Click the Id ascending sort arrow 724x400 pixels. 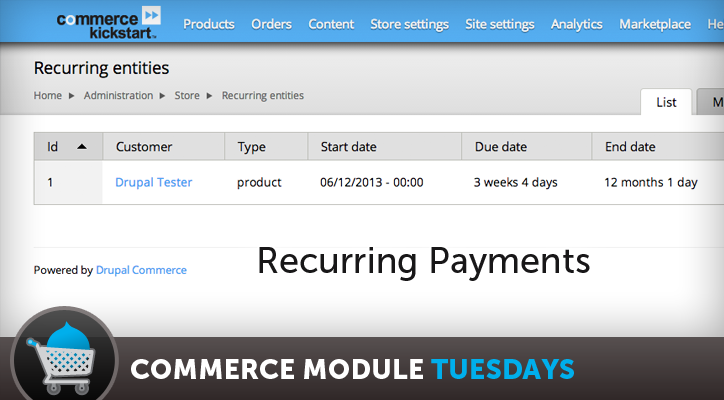(x=82, y=147)
